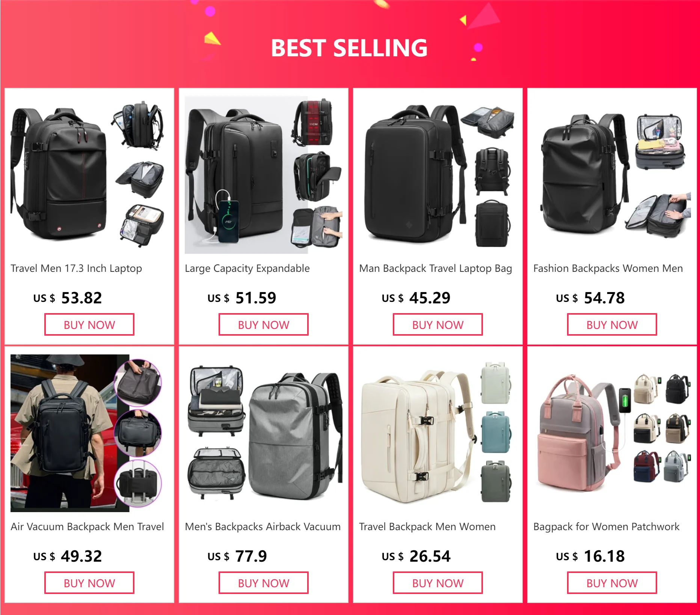The image size is (700, 615).
Task: Select the Travel Backpack Men Women title
Action: click(x=427, y=527)
